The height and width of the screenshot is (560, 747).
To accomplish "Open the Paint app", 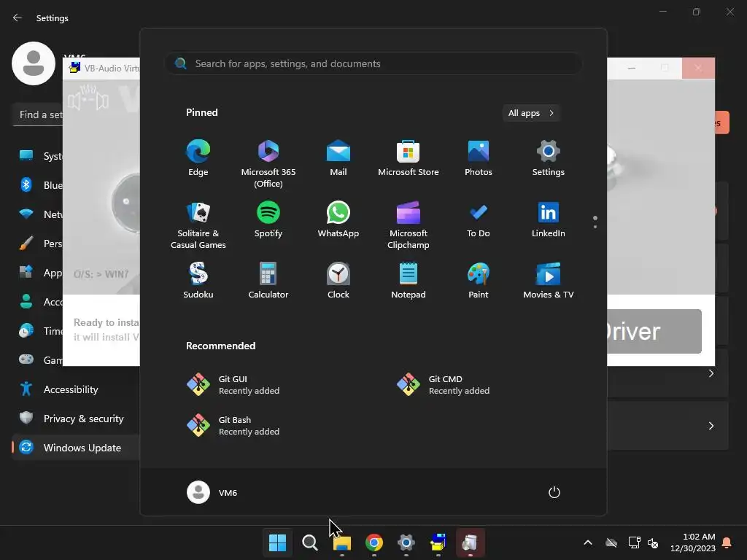I will pos(479,281).
